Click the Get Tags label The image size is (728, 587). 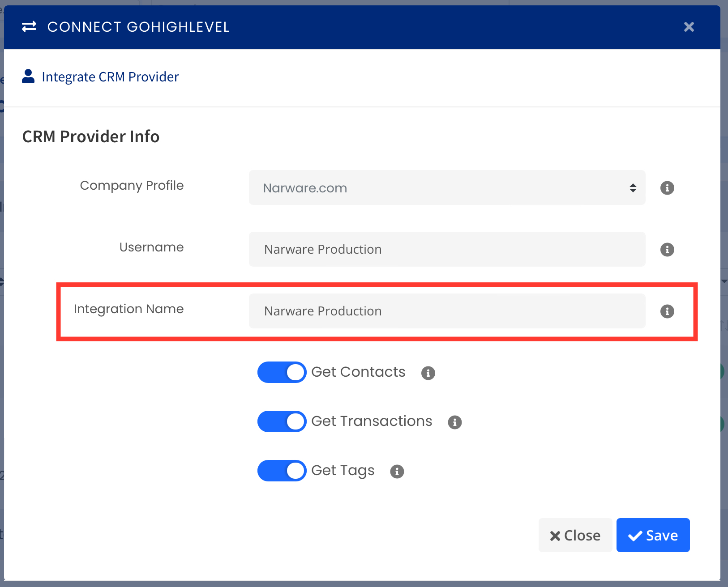343,471
